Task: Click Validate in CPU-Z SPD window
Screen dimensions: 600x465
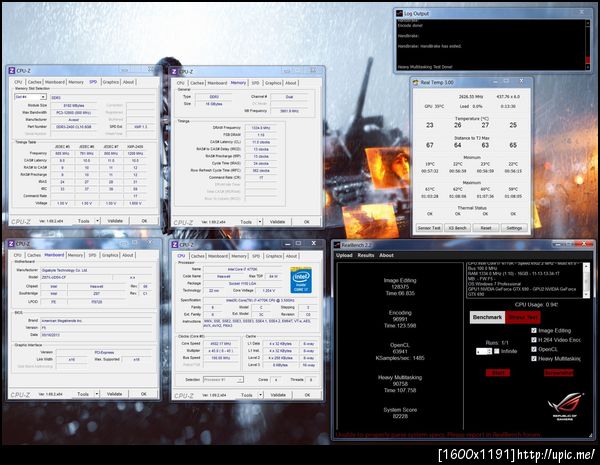Action: coord(115,221)
